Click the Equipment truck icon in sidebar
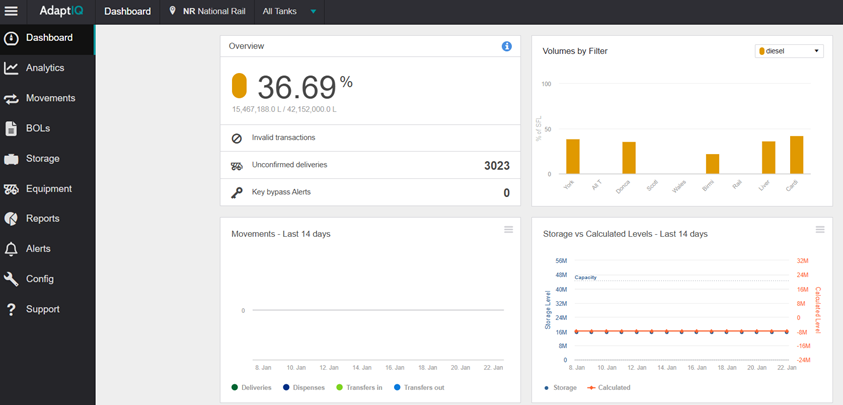Image resolution: width=843 pixels, height=405 pixels. pyautogui.click(x=11, y=189)
